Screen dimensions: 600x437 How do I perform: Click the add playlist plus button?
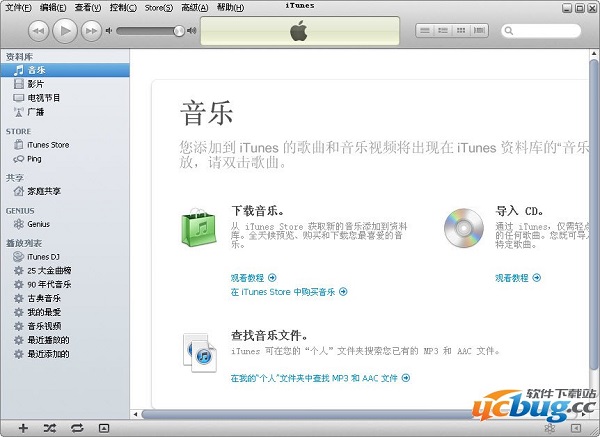tap(23, 428)
